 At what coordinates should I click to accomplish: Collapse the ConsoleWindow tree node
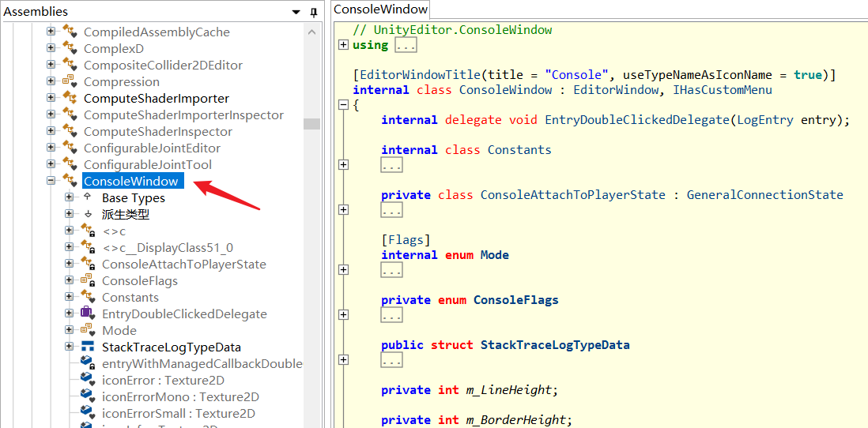(51, 180)
